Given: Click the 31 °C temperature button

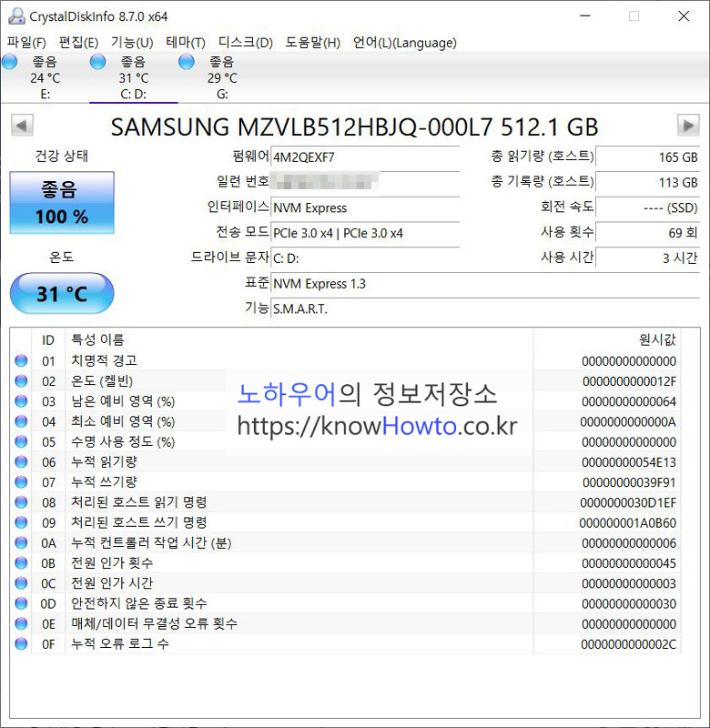Looking at the screenshot, I should click(62, 293).
